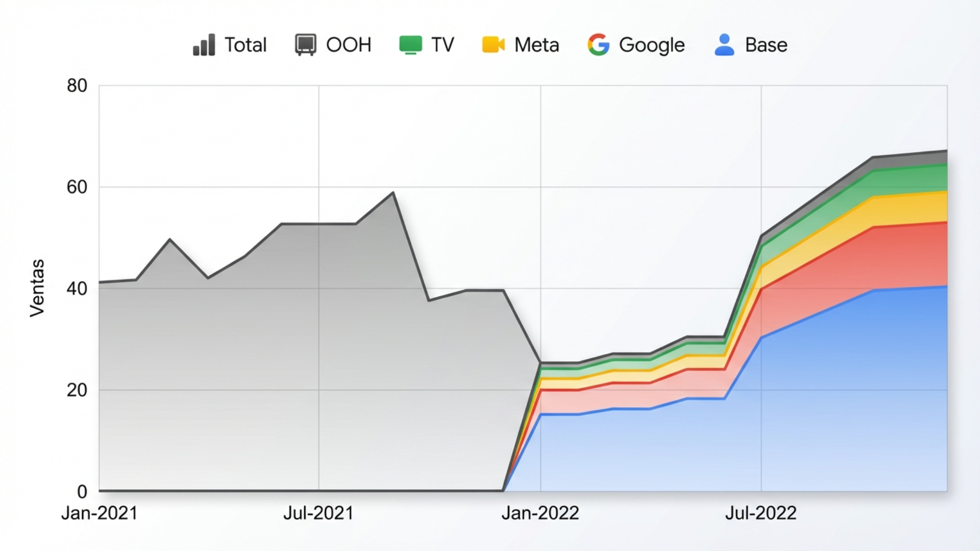This screenshot has height=551, width=980.
Task: Click the OOH legend text
Action: 349,45
